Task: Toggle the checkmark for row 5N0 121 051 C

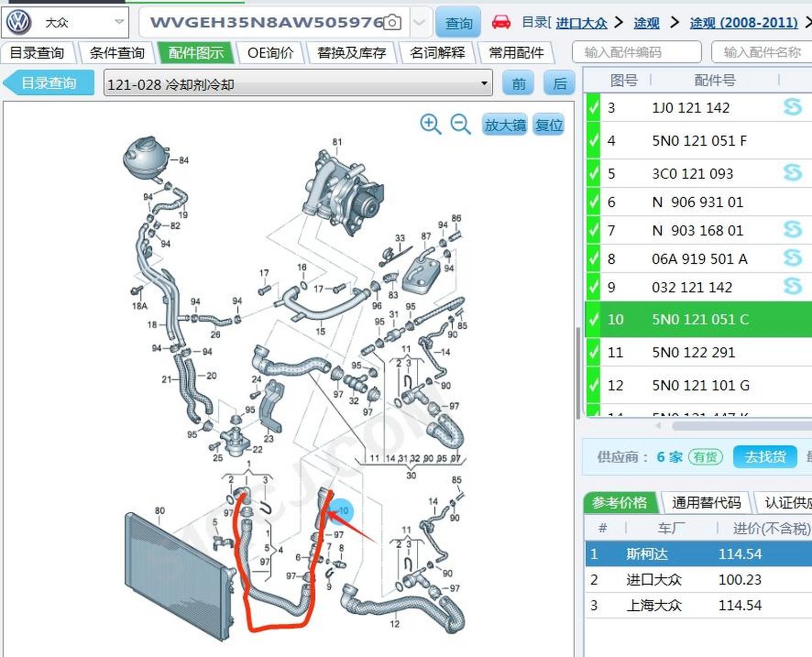Action: (x=593, y=319)
